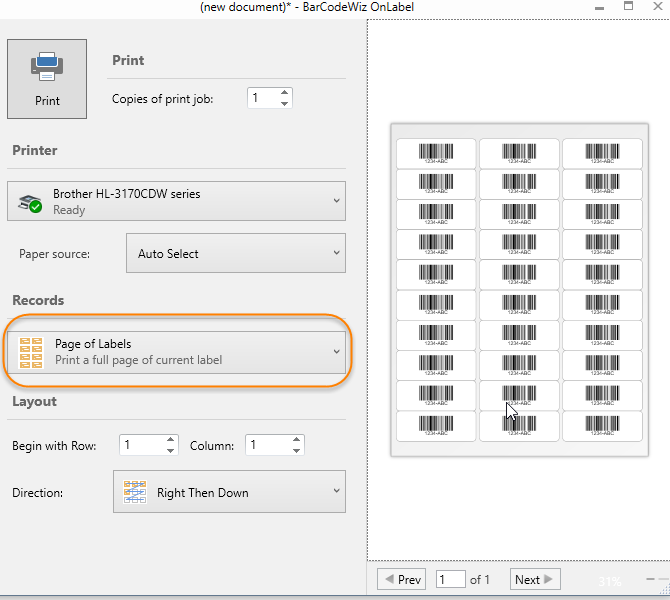Click the Right Then Down direction icon
The image size is (670, 600).
(x=135, y=492)
